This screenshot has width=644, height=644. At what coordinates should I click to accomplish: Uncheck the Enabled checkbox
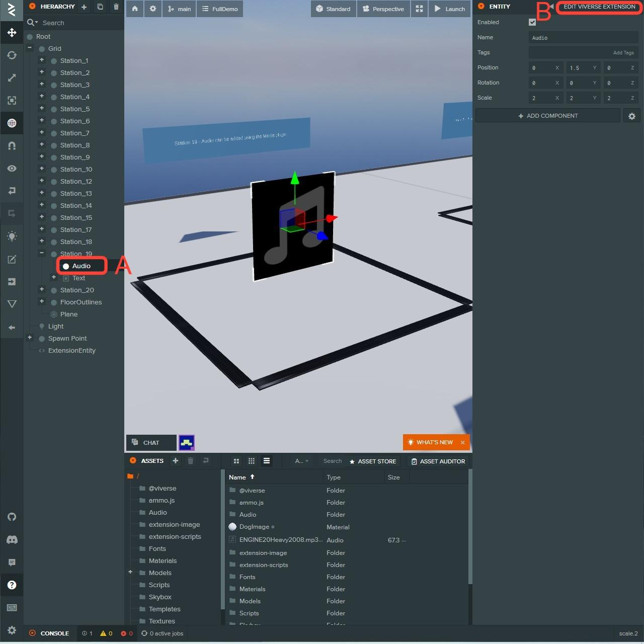coord(532,22)
